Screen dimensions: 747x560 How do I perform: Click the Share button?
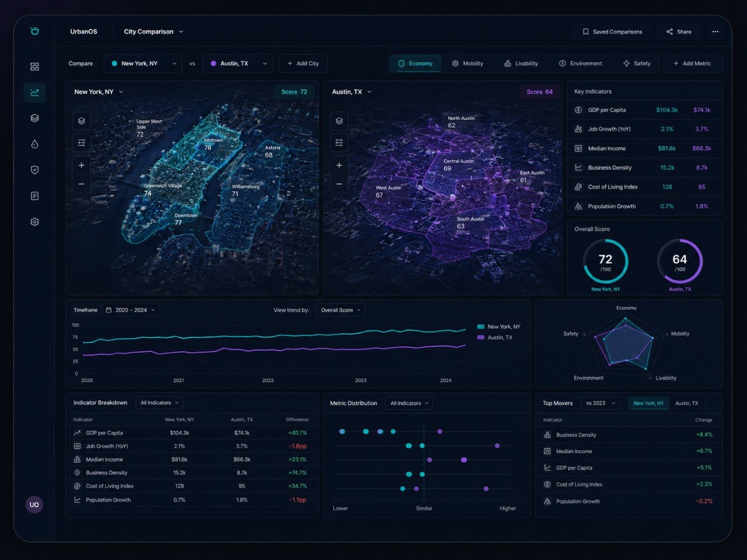[x=679, y=32]
